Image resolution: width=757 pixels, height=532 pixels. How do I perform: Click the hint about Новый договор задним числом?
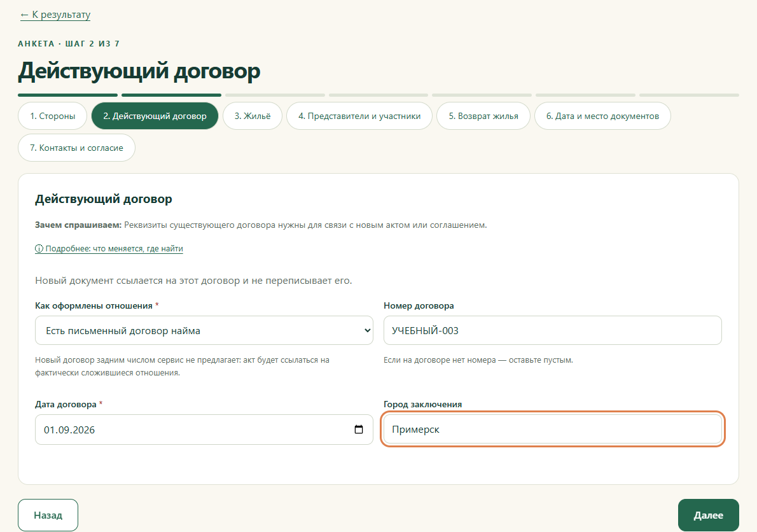point(182,367)
